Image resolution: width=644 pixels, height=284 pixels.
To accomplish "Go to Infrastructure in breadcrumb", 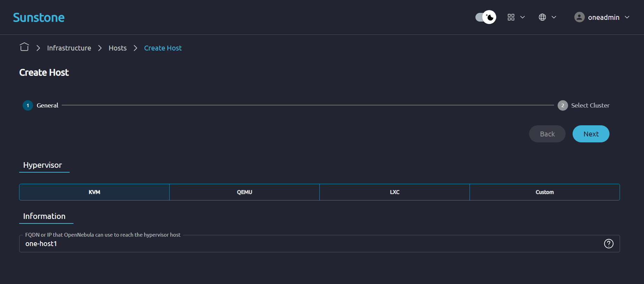I will (x=69, y=48).
